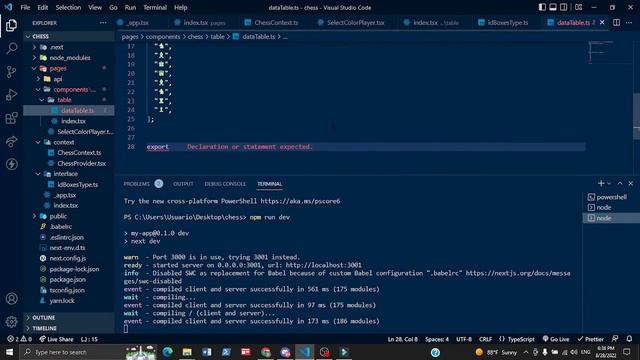This screenshot has width=640, height=360.
Task: Change UTF-8 encoding setting
Action: pyautogui.click(x=464, y=339)
